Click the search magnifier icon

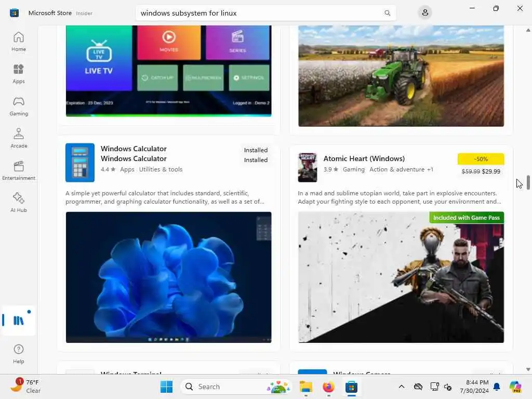click(387, 13)
